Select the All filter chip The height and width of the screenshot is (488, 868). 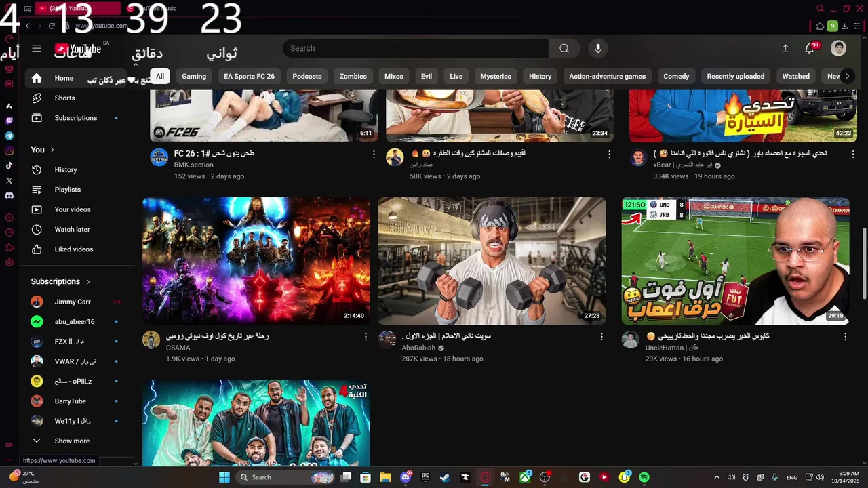coord(160,76)
